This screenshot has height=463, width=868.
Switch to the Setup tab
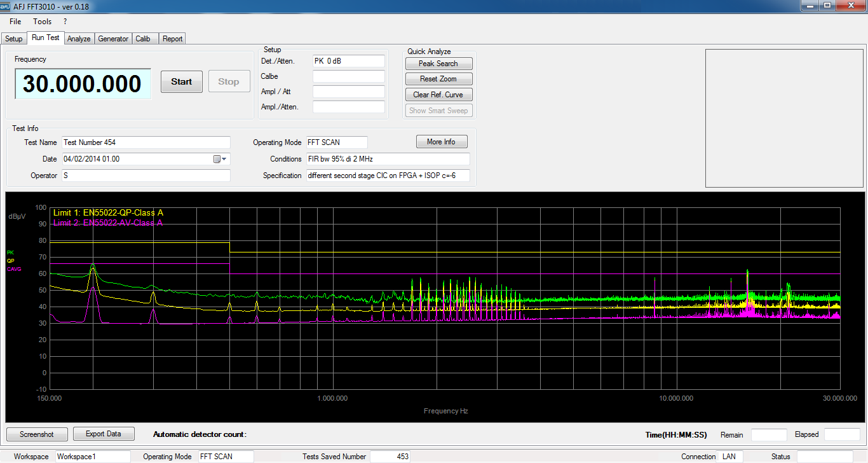click(14, 39)
